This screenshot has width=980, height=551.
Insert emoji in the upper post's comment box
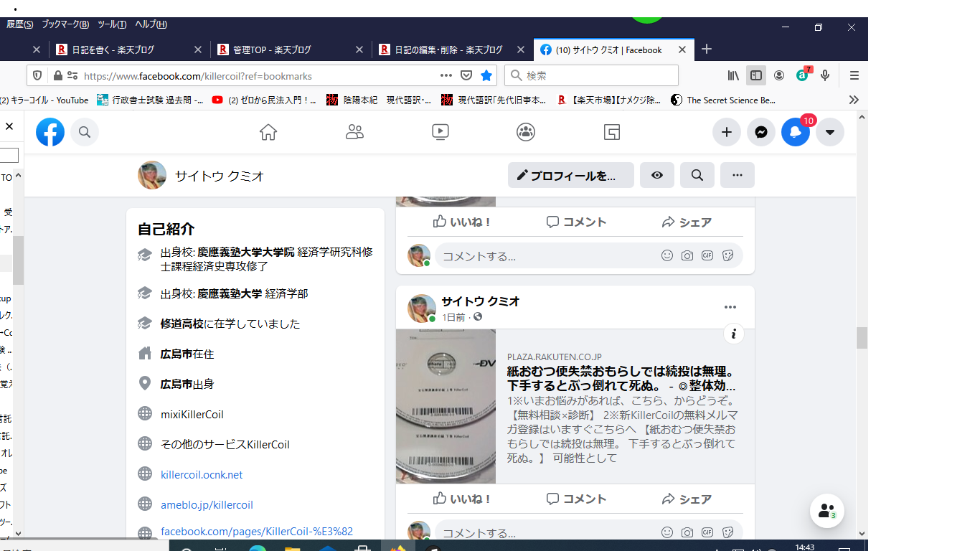pos(667,255)
